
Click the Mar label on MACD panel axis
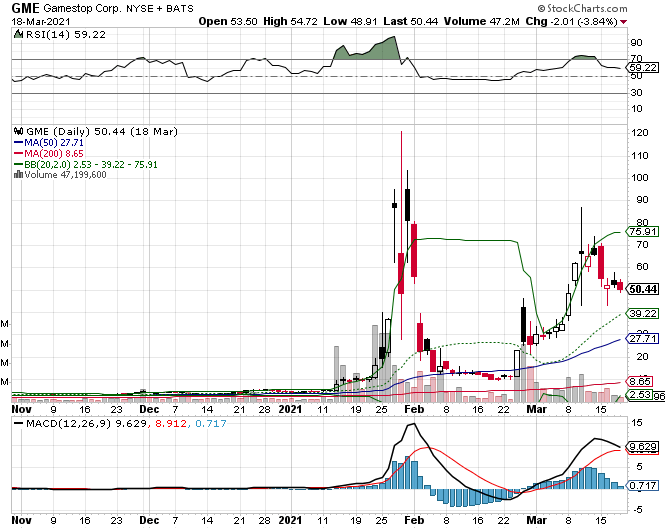(537, 520)
